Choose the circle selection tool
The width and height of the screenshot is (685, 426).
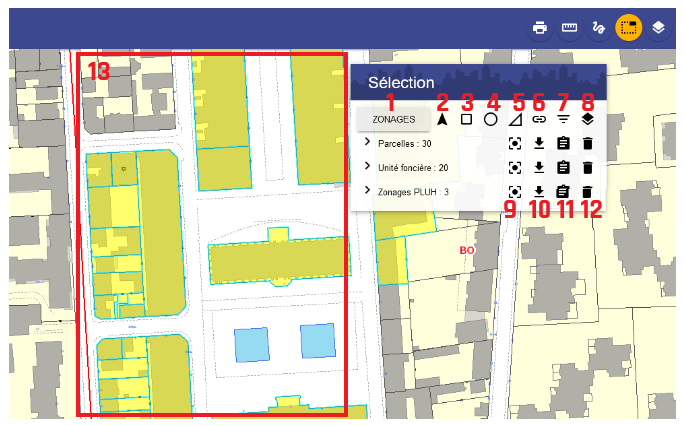pyautogui.click(x=491, y=119)
